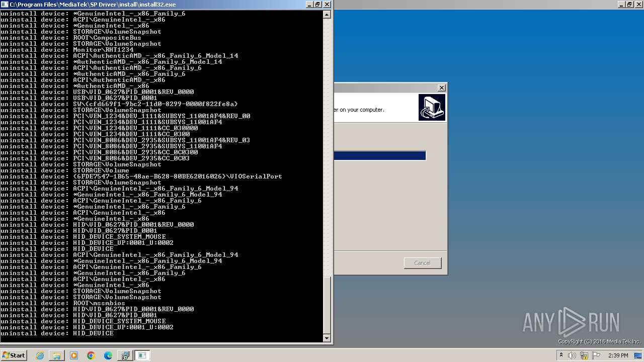Open the network status tray icon
Viewport: 644px width, 362px height.
click(584, 355)
